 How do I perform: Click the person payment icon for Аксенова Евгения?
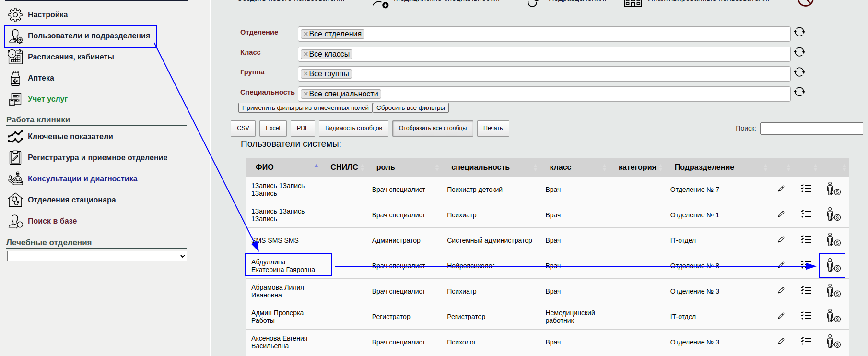833,342
